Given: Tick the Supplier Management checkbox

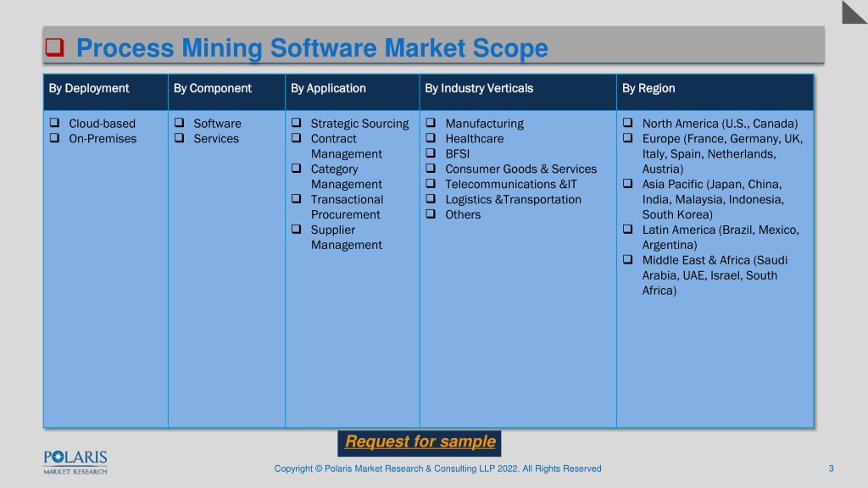Looking at the screenshot, I should [296, 229].
